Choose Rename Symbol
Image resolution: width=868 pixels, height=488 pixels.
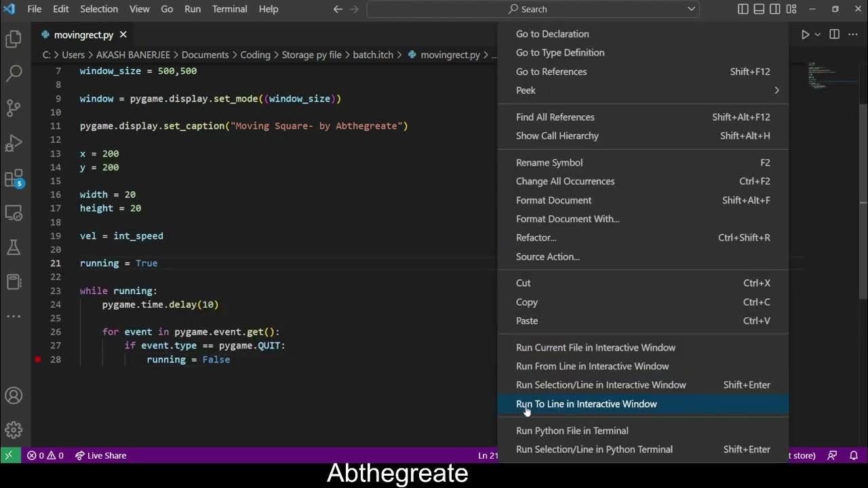click(643, 163)
